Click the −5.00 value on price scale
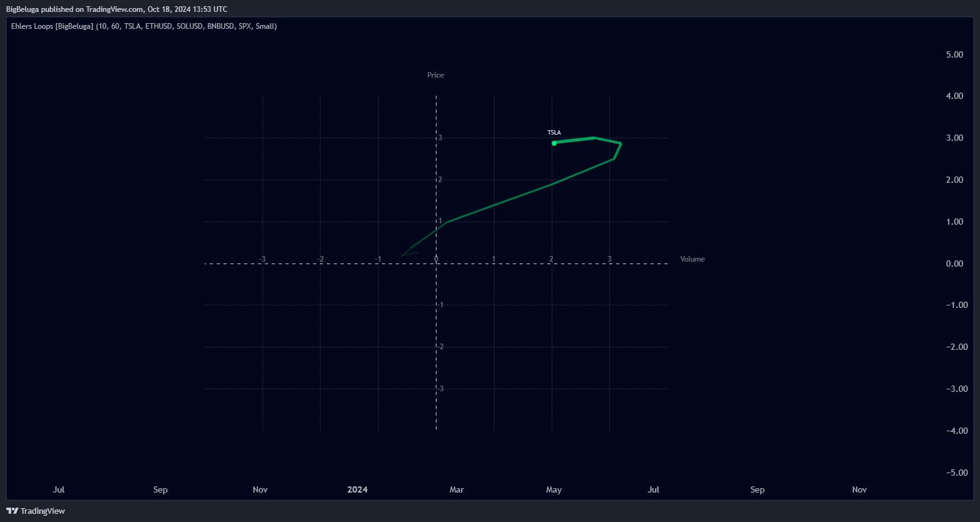This screenshot has width=980, height=522. (x=956, y=473)
